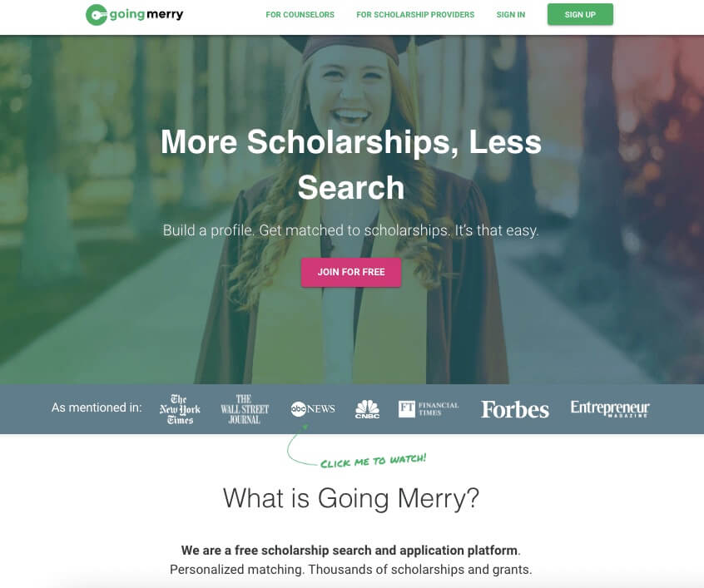The image size is (704, 588).
Task: Click the New York Times logo
Action: pos(180,409)
